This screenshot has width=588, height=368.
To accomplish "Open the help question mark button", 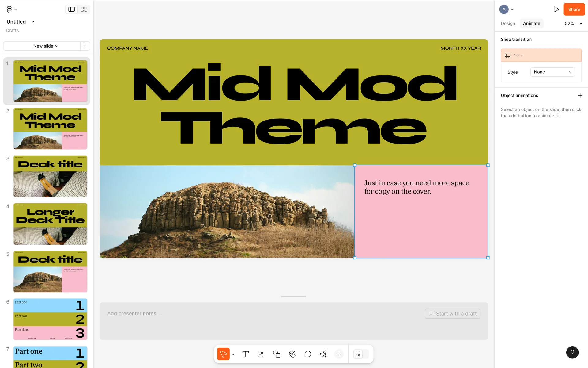I will click(x=572, y=352).
